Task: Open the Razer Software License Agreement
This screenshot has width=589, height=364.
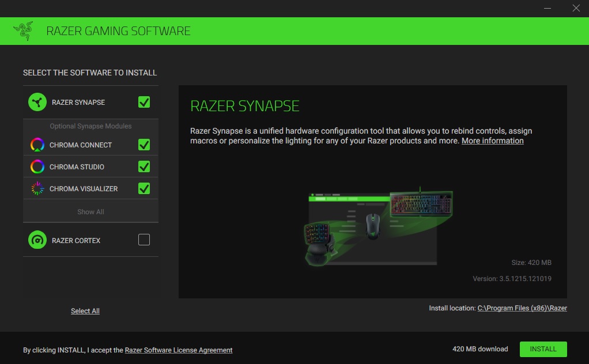Action: point(179,350)
